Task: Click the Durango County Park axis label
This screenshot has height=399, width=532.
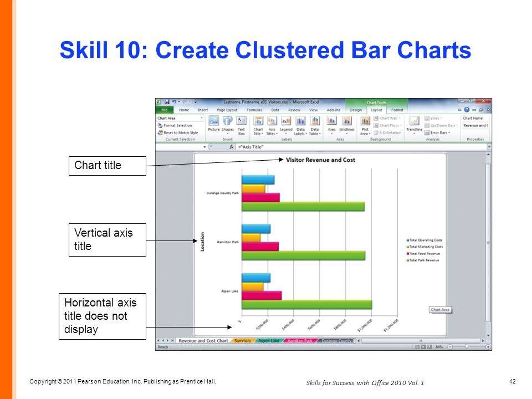Action: pos(223,193)
